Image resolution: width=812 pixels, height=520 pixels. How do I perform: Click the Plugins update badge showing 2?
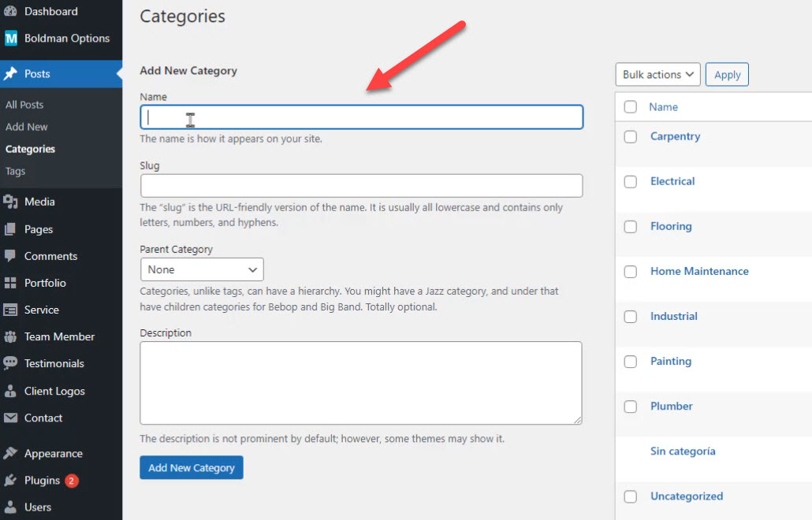click(x=72, y=481)
